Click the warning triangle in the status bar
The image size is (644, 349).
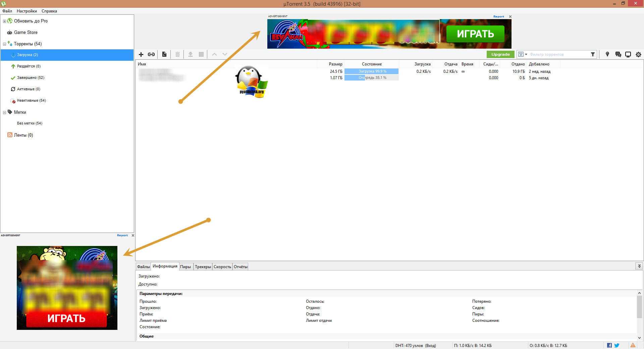tap(633, 345)
